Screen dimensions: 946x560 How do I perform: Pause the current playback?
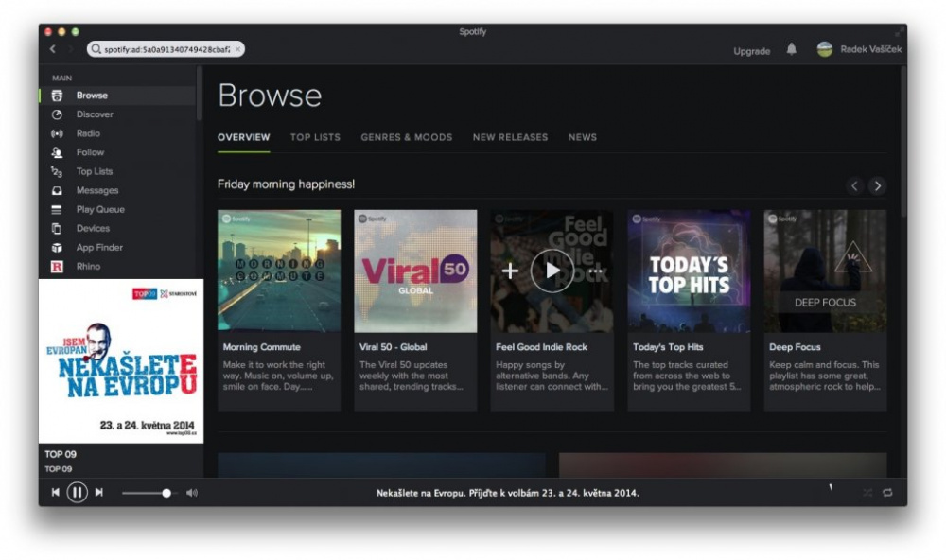78,493
